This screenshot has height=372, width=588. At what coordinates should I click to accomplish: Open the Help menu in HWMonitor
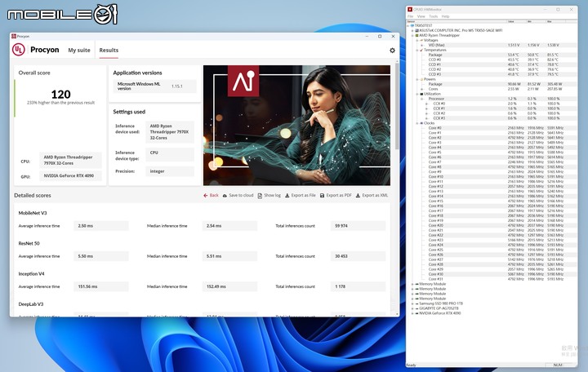[445, 16]
